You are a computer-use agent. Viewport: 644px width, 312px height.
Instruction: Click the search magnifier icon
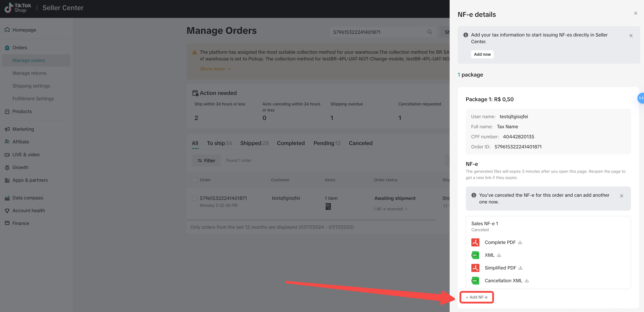pos(429,32)
